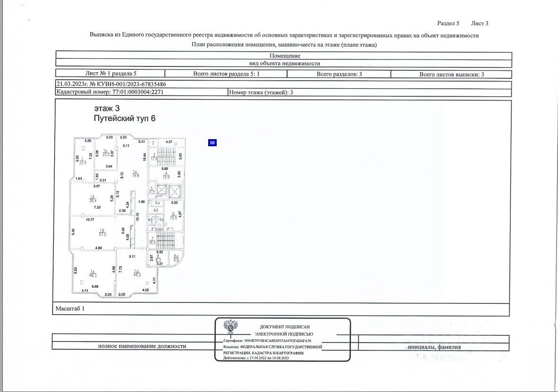This screenshot has height=392, width=558.
Task: Click the upper staircase symbol in room 3
Action: pos(166,157)
